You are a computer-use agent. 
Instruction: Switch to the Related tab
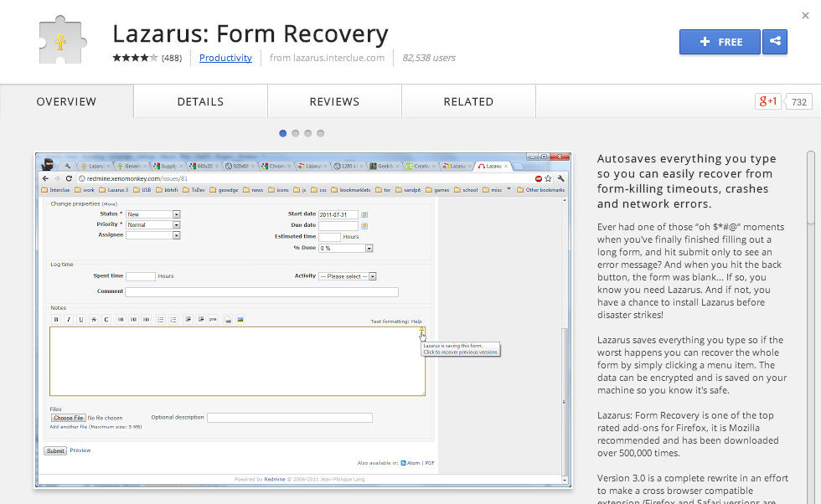pos(468,101)
